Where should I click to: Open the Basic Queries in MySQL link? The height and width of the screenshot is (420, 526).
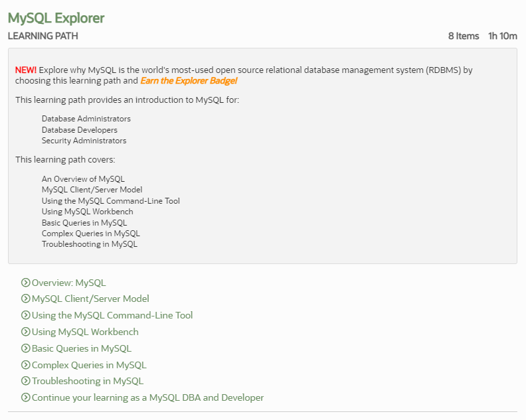[81, 348]
